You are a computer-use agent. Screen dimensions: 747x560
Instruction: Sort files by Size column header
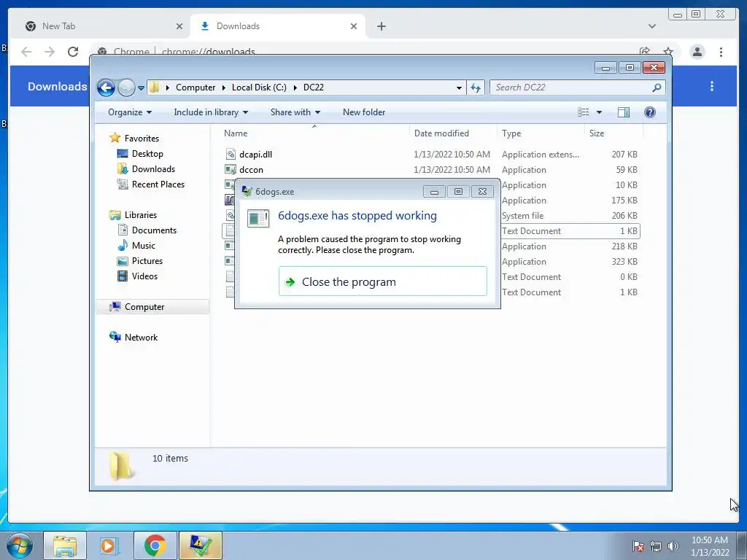click(x=614, y=133)
